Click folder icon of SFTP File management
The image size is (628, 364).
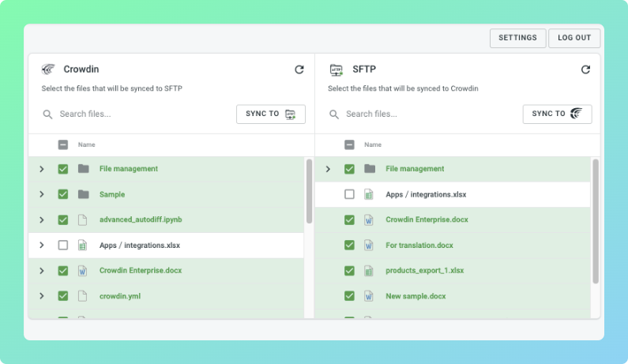pyautogui.click(x=370, y=169)
